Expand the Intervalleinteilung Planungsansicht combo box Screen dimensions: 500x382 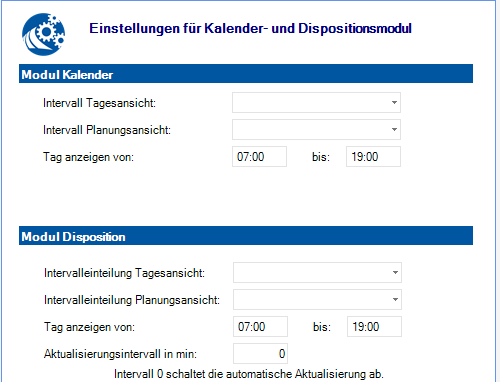point(317,300)
